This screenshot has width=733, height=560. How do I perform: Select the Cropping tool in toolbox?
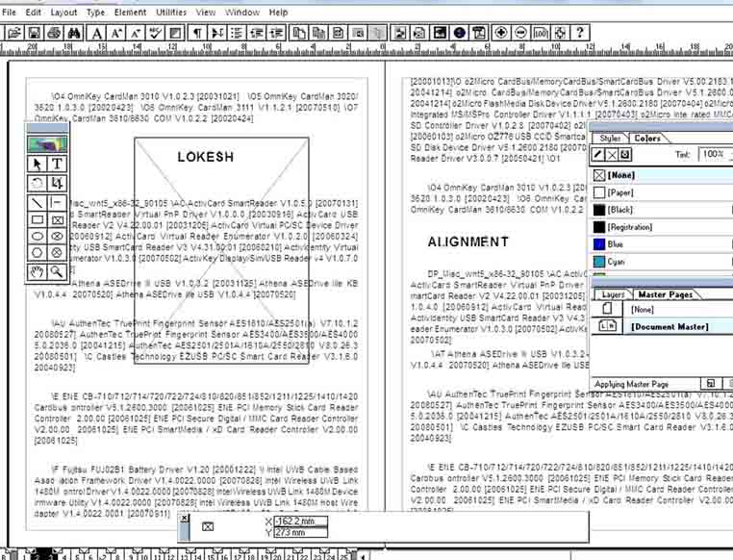click(x=57, y=183)
